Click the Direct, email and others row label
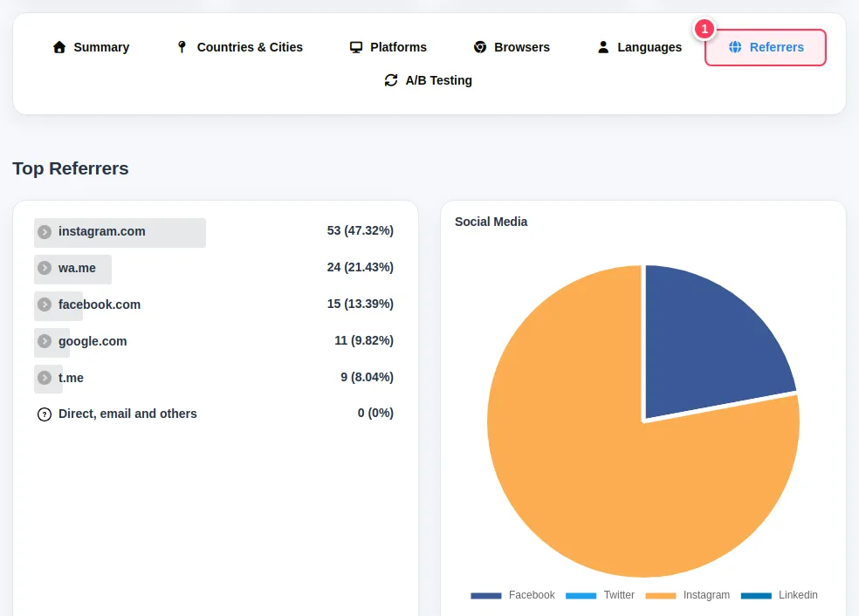Viewport: 859px width, 616px height. click(127, 414)
